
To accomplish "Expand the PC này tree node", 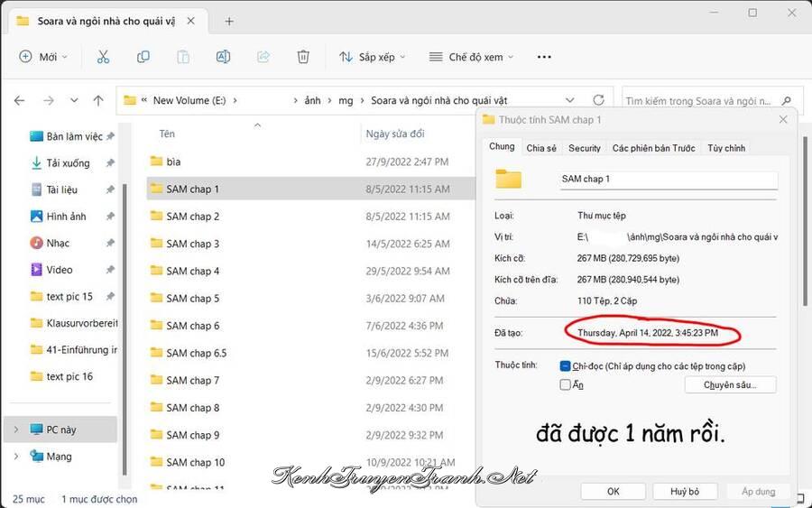I will [x=16, y=429].
